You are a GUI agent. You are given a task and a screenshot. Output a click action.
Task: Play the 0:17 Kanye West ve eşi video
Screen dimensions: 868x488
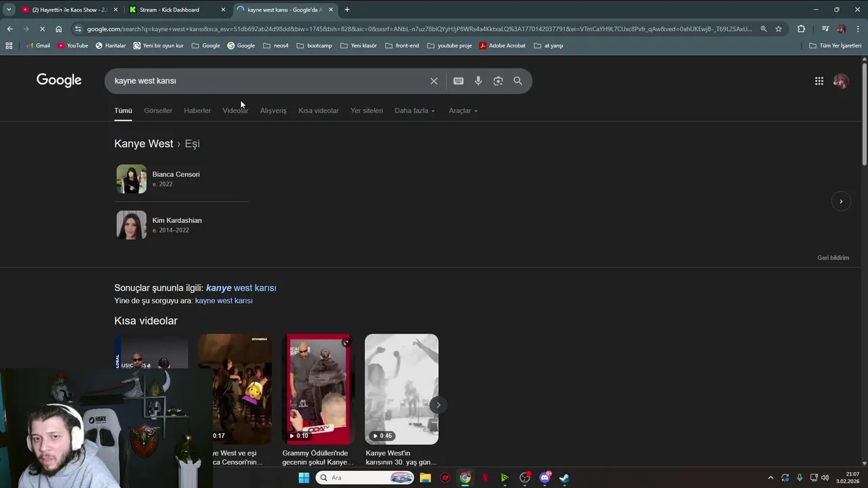coord(235,389)
